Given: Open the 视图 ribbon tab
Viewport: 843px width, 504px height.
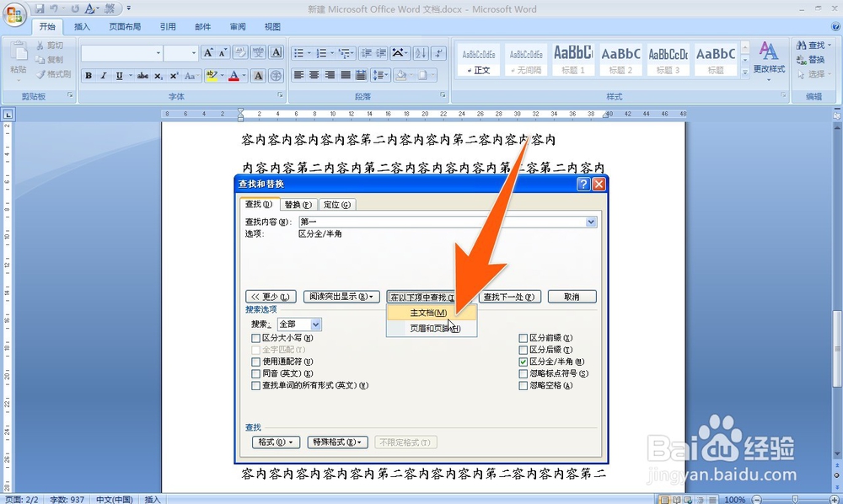Looking at the screenshot, I should pos(272,26).
